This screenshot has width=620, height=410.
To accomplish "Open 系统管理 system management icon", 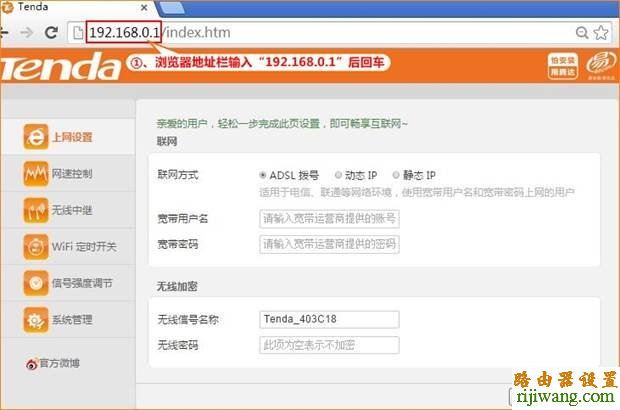I will tap(36, 319).
